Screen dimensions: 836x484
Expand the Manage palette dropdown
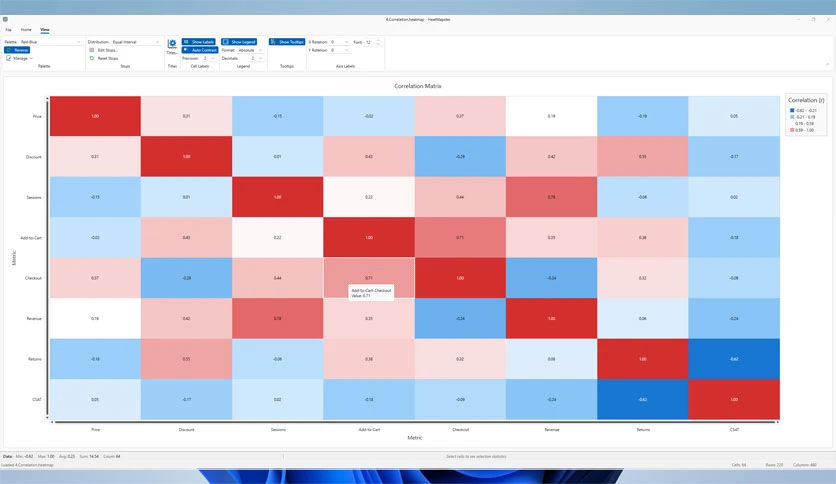tap(19, 58)
